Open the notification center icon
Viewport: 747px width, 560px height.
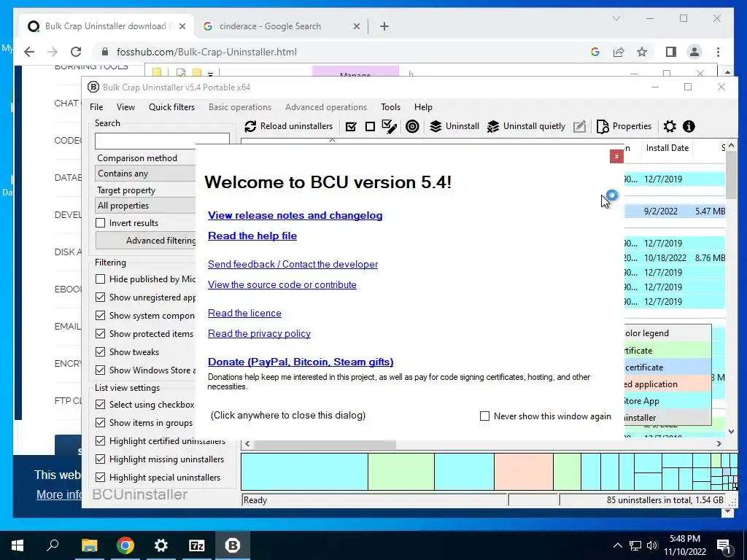tap(724, 545)
